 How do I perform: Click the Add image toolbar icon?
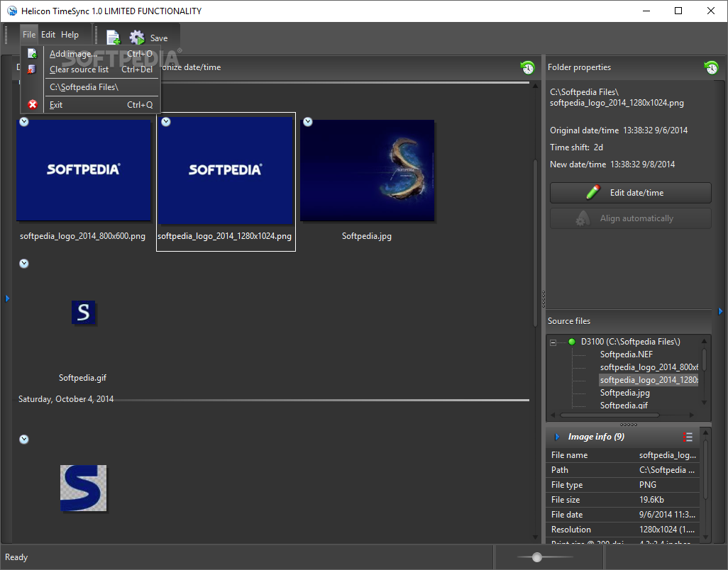pyautogui.click(x=113, y=38)
